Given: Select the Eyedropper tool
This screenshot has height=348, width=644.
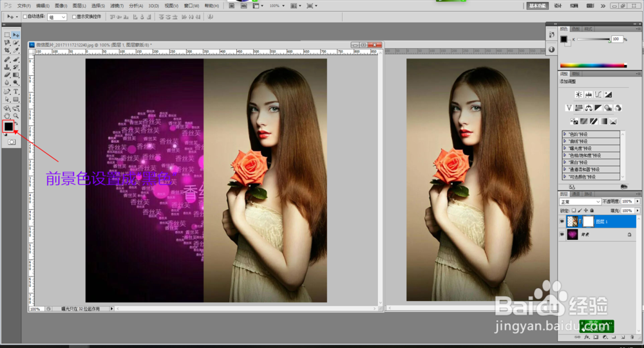Looking at the screenshot, I should coord(15,50).
